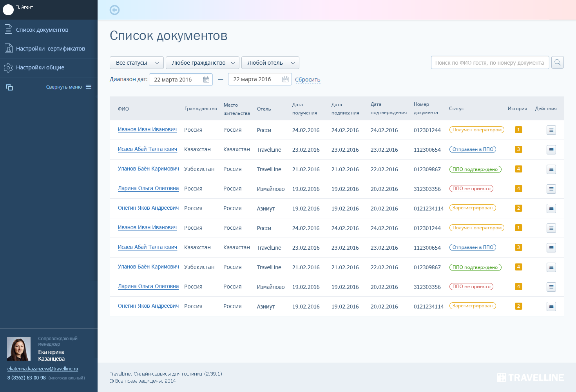This screenshot has height=392, width=576.
Task: Open first Иванов Иван Иванович guest link
Action: click(147, 130)
